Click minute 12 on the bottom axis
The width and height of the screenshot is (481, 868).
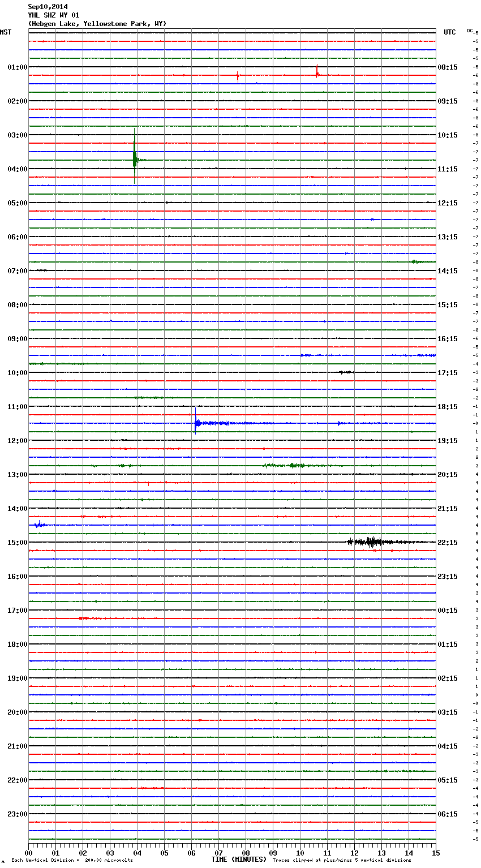354,853
